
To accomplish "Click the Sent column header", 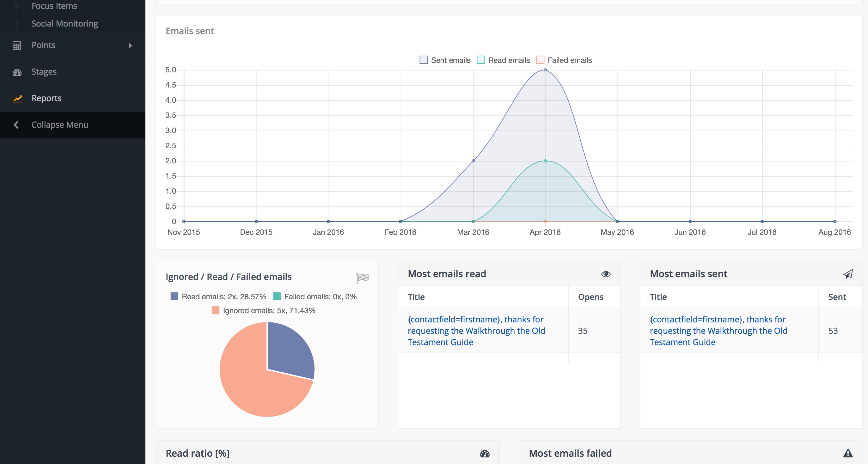I will pos(837,297).
